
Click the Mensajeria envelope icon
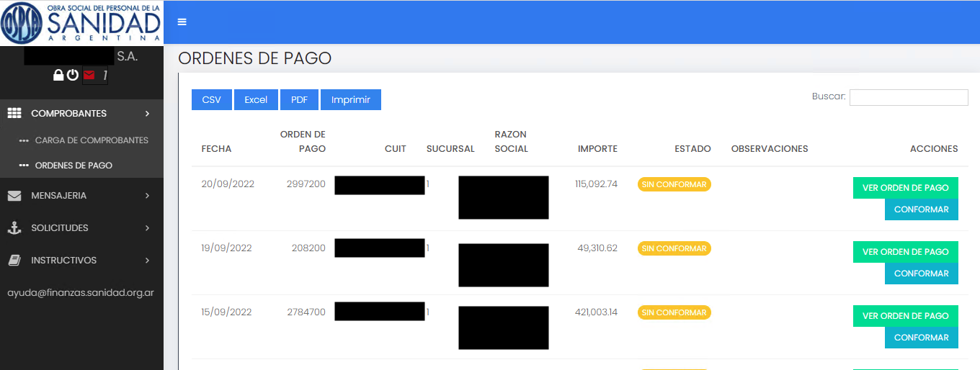click(x=14, y=196)
